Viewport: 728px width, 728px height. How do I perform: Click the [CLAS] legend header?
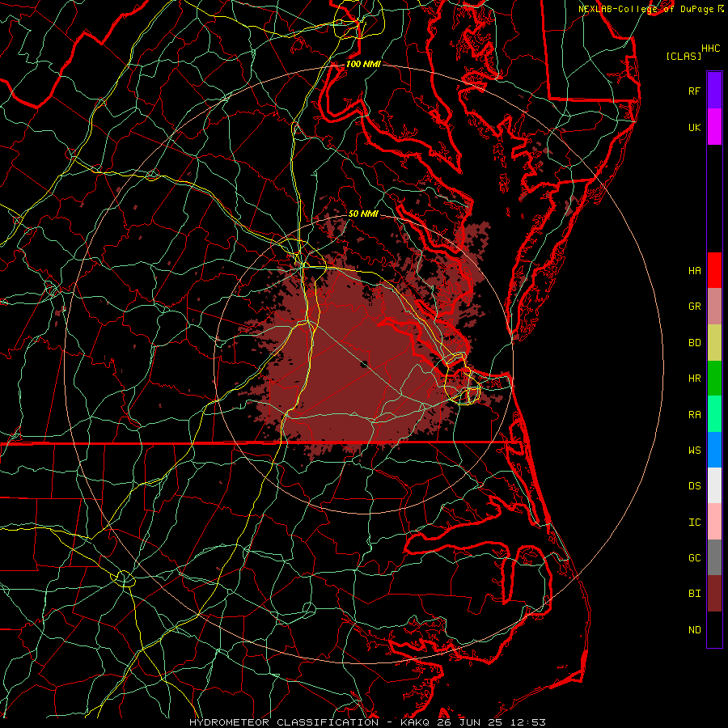click(x=684, y=56)
